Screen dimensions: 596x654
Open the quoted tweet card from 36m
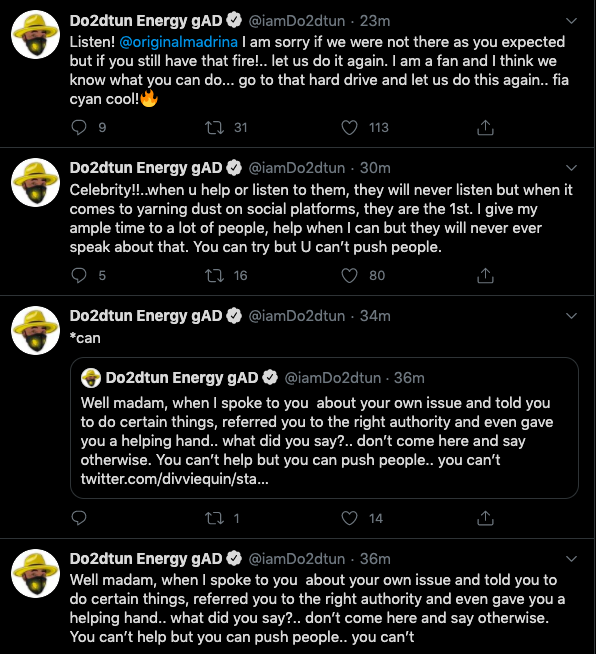(x=324, y=428)
